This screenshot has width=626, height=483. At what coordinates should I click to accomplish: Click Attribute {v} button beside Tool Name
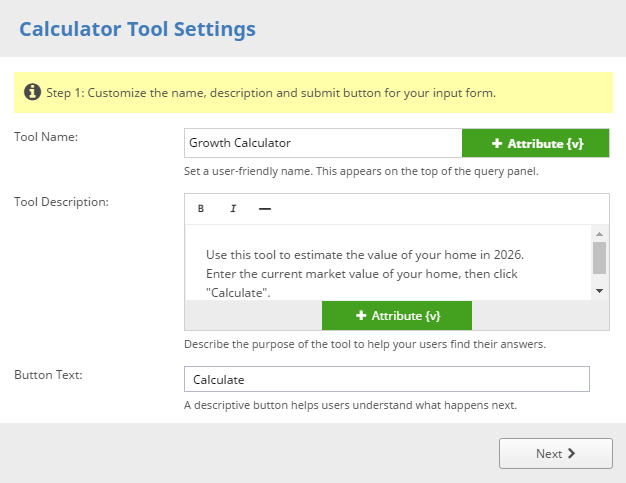coord(535,143)
